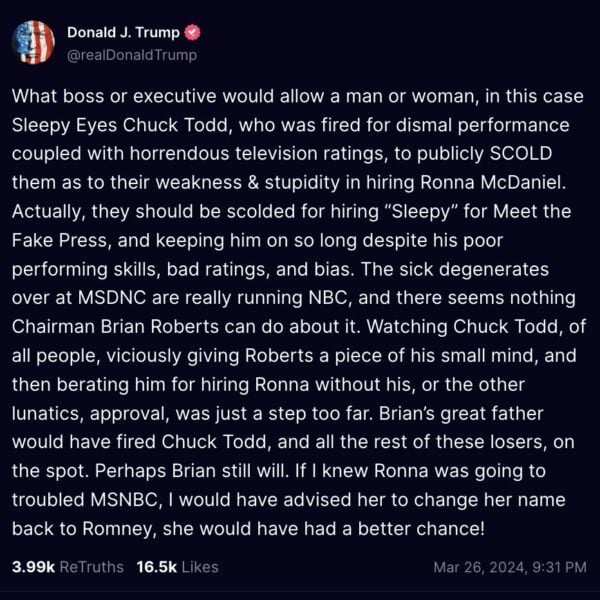Screen dimensions: 600x600
Task: Open the Likes label
Action: click(x=200, y=567)
